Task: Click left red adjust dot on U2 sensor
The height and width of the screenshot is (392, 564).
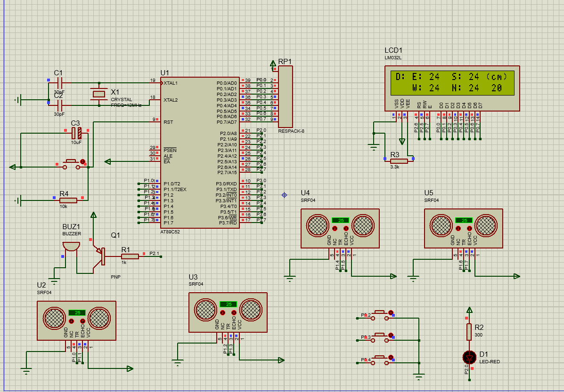Action: (x=72, y=320)
